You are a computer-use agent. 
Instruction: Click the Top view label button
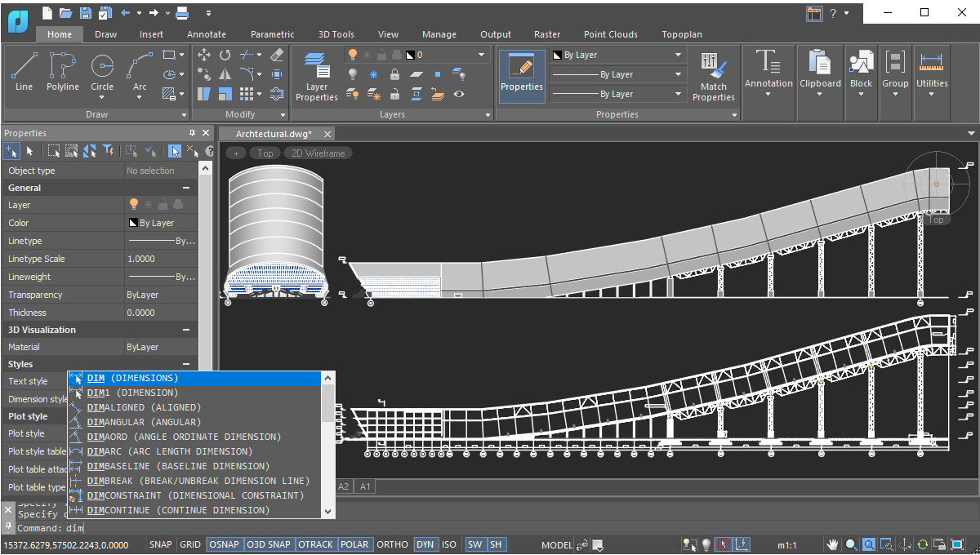coord(265,153)
